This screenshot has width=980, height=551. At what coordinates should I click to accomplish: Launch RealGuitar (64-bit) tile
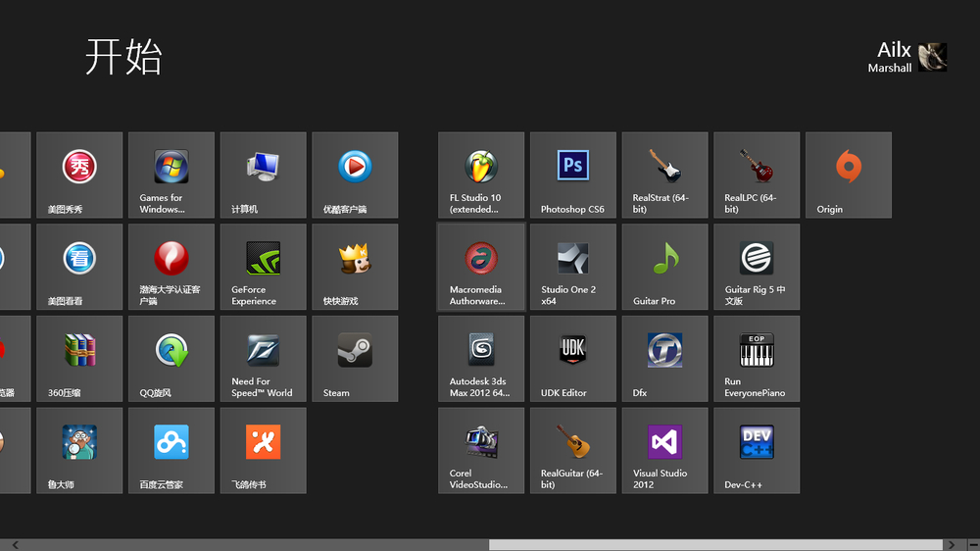pos(573,451)
